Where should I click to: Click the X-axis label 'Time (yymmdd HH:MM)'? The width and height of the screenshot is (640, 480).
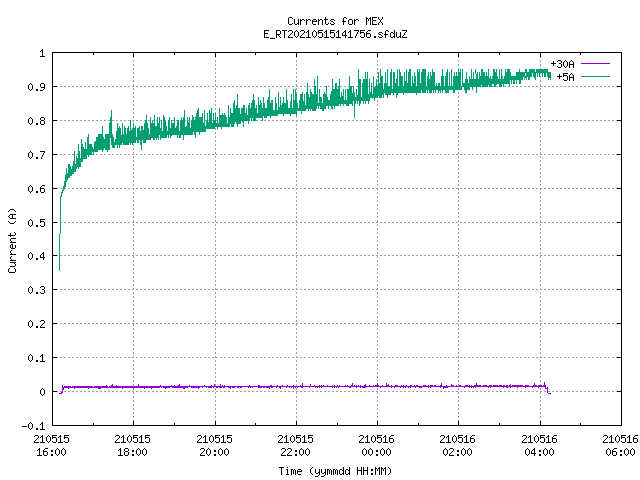tap(335, 471)
